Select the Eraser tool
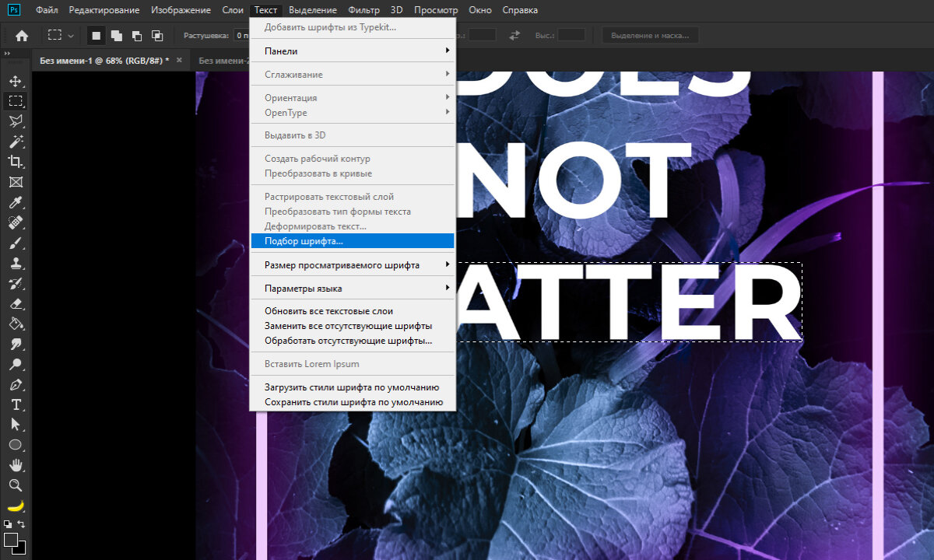Viewport: 934px width, 560px height. click(15, 303)
